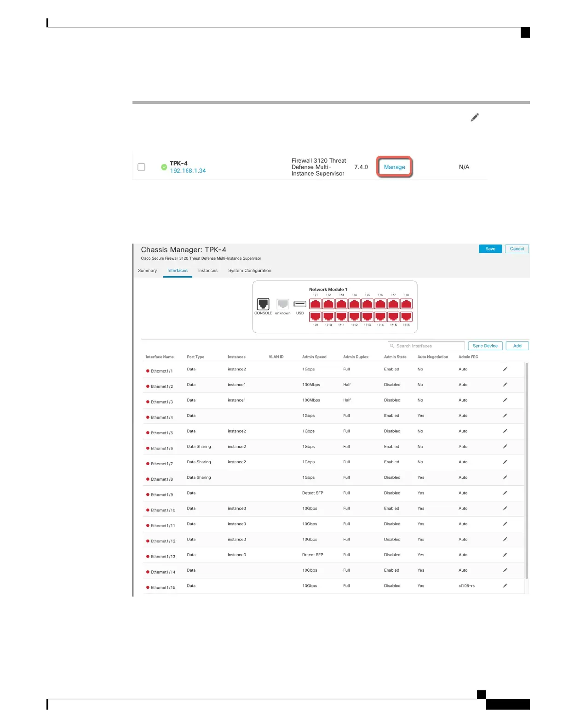Edit Ethernet1/11 with its pencil icon
The image size is (563, 728).
click(505, 524)
